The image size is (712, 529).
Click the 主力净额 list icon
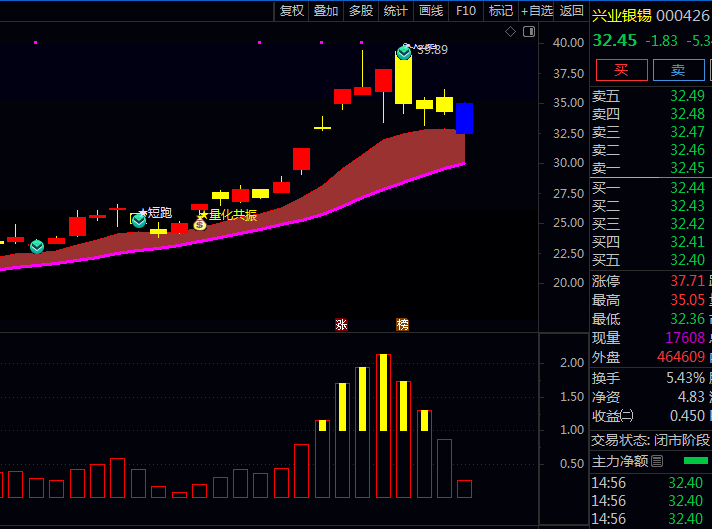click(x=657, y=461)
